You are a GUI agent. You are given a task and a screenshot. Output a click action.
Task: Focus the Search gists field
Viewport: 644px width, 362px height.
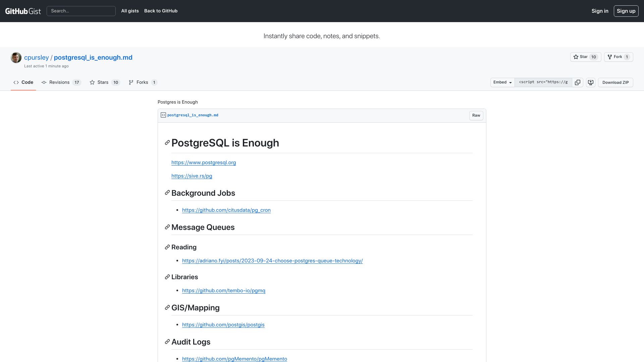[81, 11]
